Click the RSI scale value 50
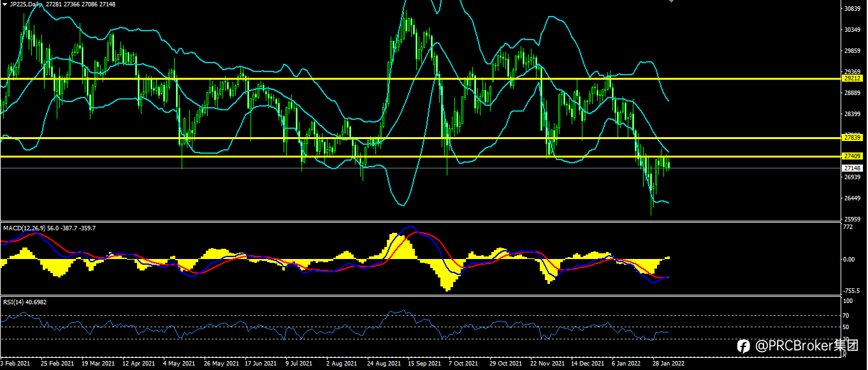868x370 pixels. (x=846, y=327)
